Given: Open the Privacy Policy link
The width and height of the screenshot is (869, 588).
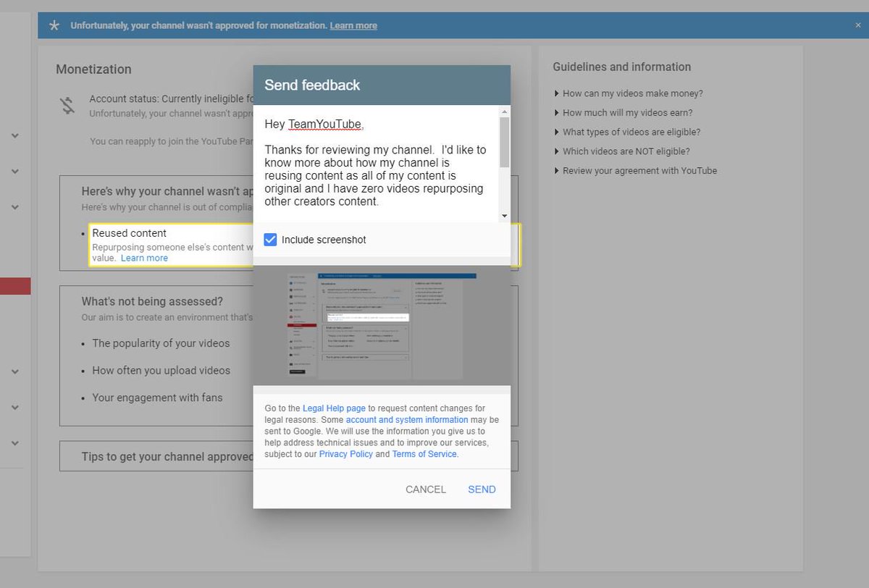Looking at the screenshot, I should (x=346, y=454).
